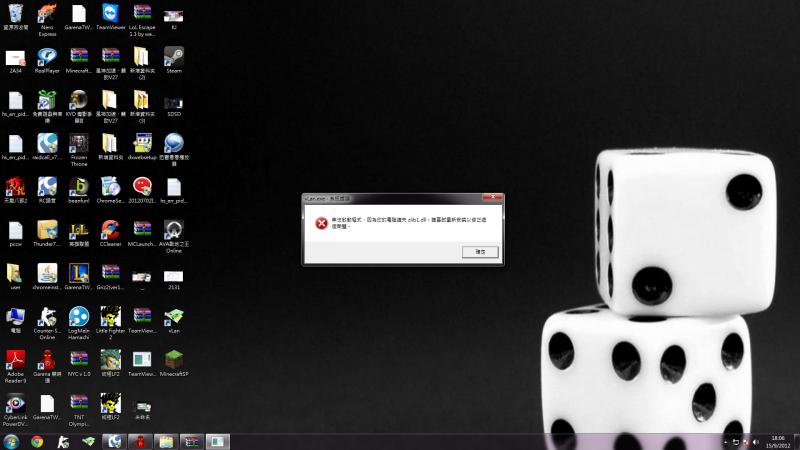Switch to the WinRAR taskbar window
Viewport: 800px width, 450px height.
(x=192, y=442)
